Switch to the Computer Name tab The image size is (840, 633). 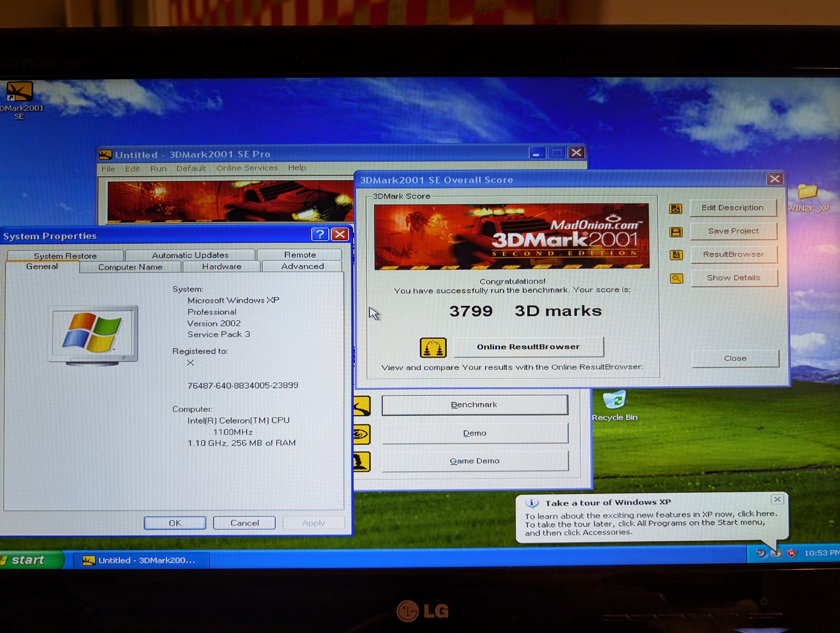click(x=130, y=267)
